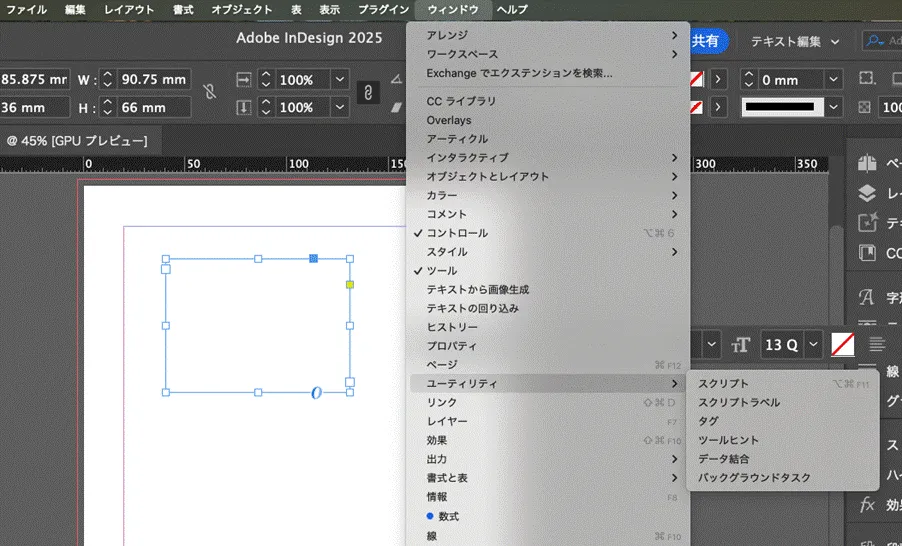Image resolution: width=902 pixels, height=546 pixels.
Task: Choose CC ライブラリ in the window menu
Action: [549, 101]
